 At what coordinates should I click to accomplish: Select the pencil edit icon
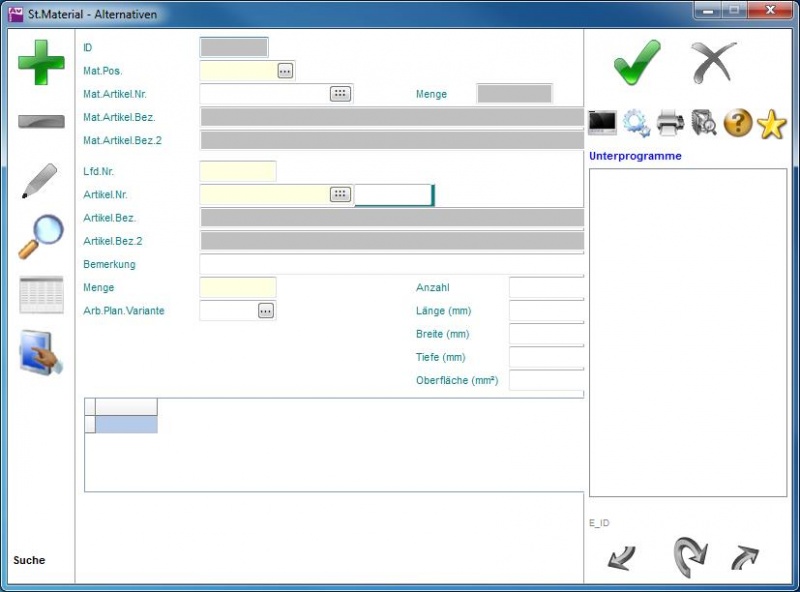point(39,180)
